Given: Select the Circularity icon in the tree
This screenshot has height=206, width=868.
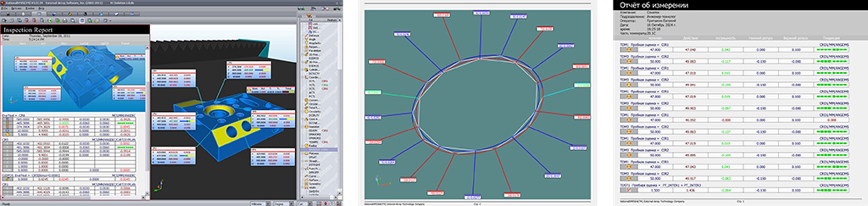Looking at the screenshot, I should [x=315, y=111].
